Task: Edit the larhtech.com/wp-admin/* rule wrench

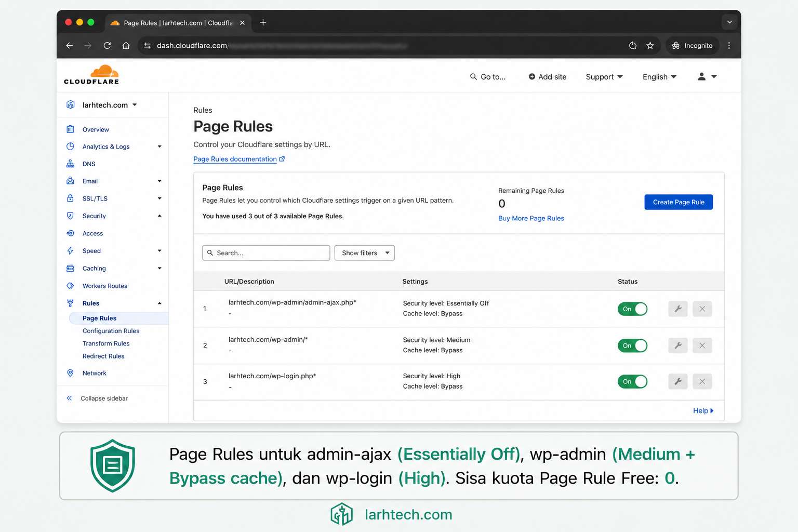Action: (678, 345)
